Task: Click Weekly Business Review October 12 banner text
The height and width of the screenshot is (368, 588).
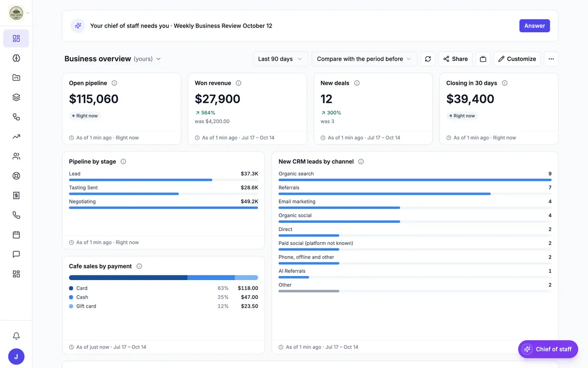Action: click(x=223, y=26)
